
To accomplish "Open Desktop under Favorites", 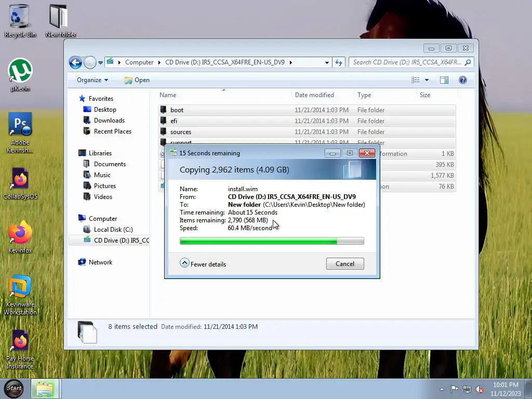I will coord(100,110).
